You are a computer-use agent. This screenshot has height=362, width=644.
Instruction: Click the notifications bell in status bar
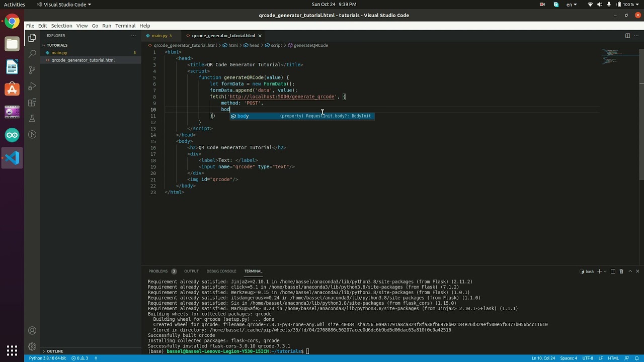(x=636, y=358)
